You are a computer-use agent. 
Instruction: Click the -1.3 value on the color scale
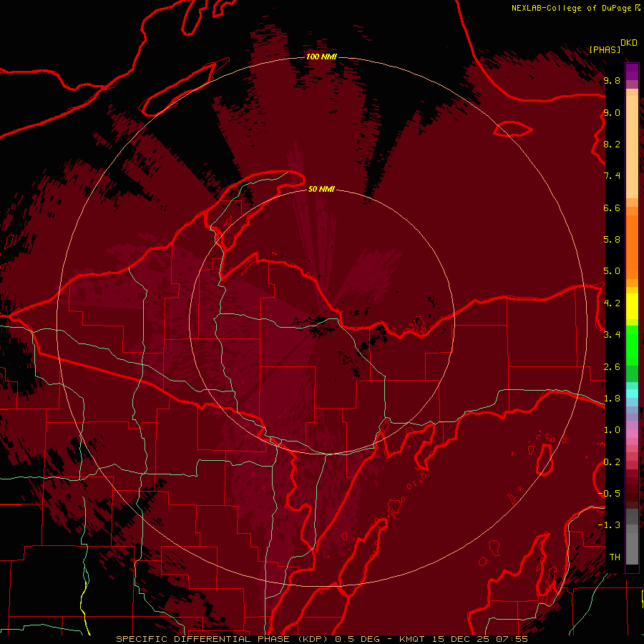(610, 525)
